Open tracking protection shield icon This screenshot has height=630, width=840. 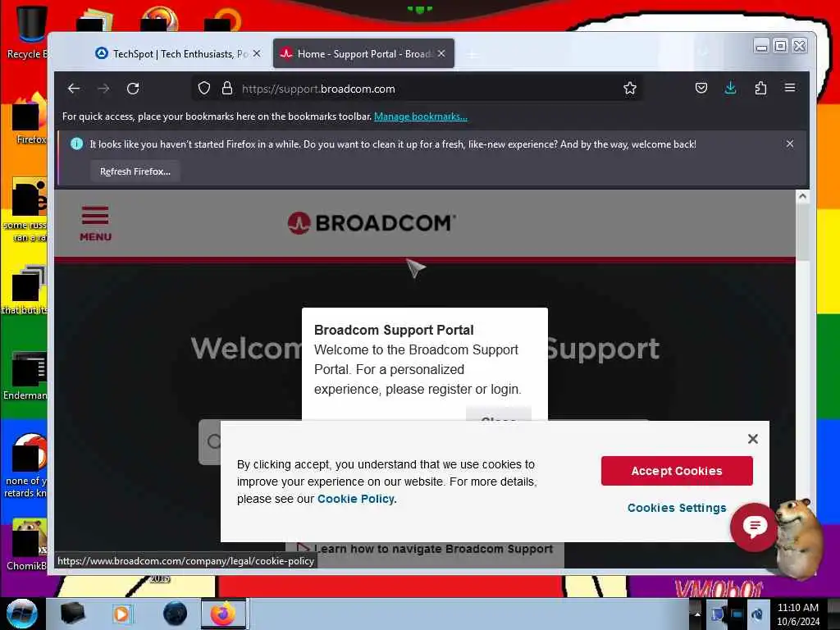(204, 89)
